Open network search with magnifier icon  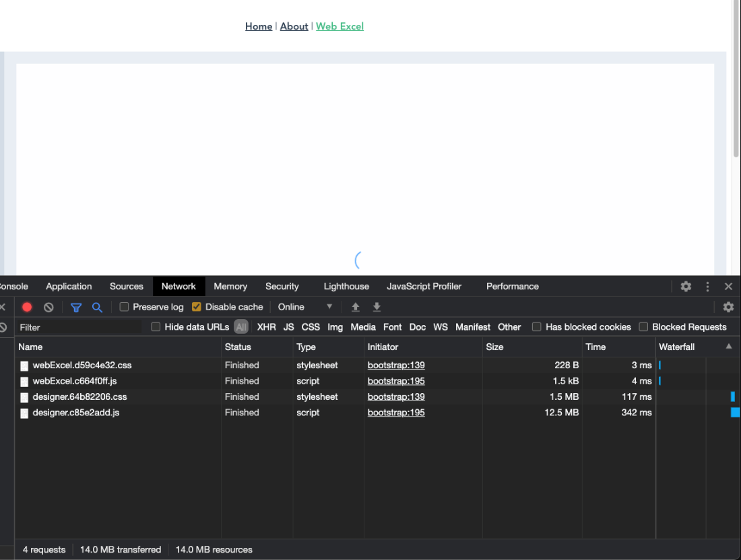coord(97,307)
